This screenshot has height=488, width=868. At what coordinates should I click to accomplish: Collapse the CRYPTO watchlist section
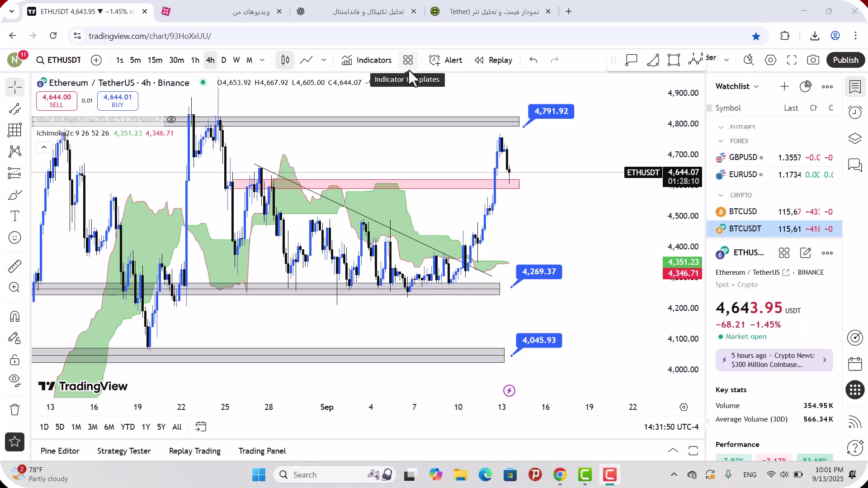(721, 195)
